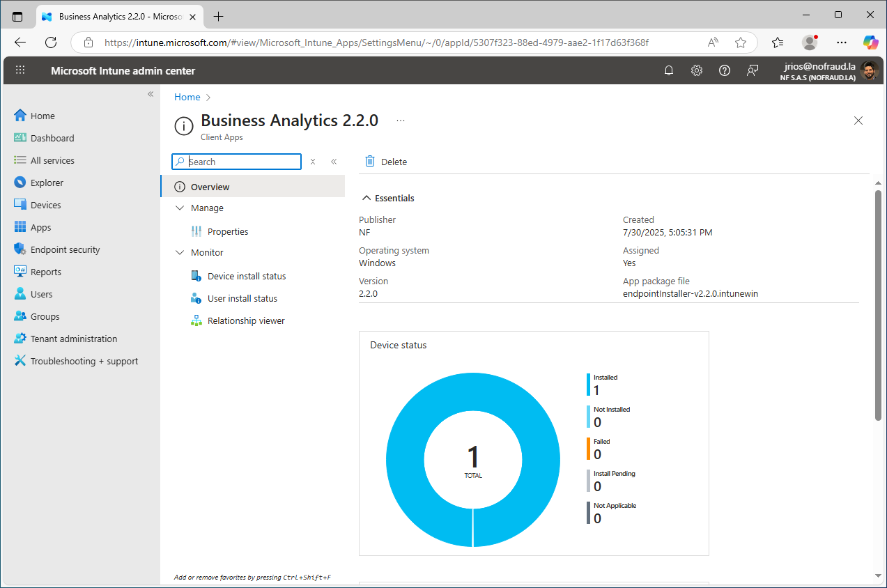The height and width of the screenshot is (588, 887).
Task: Click the Relationship viewer icon
Action: pyautogui.click(x=196, y=320)
